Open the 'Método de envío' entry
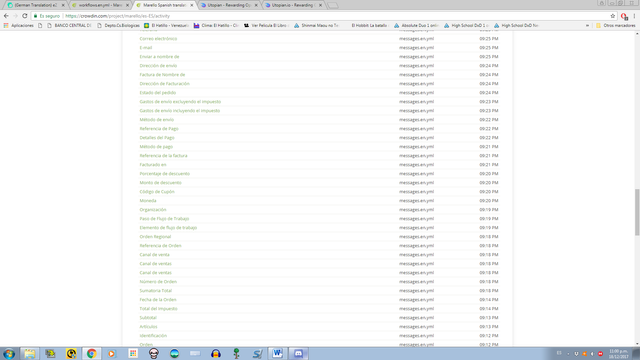Screen dimensions: 640x360 157,120
